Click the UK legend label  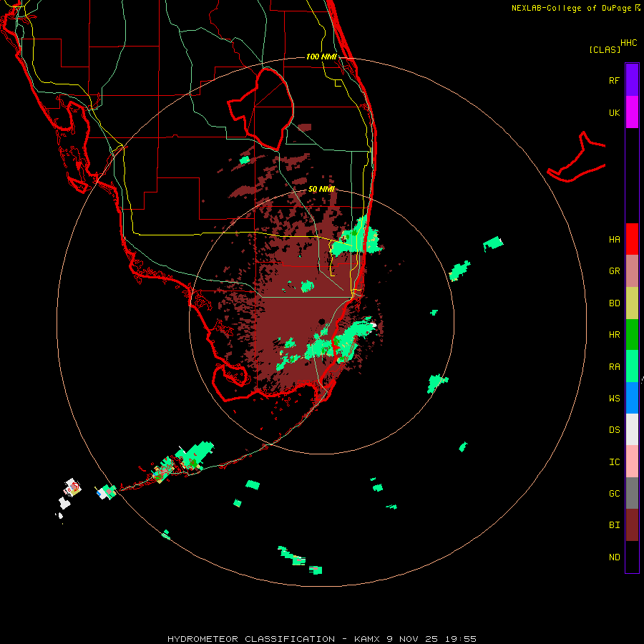614,112
